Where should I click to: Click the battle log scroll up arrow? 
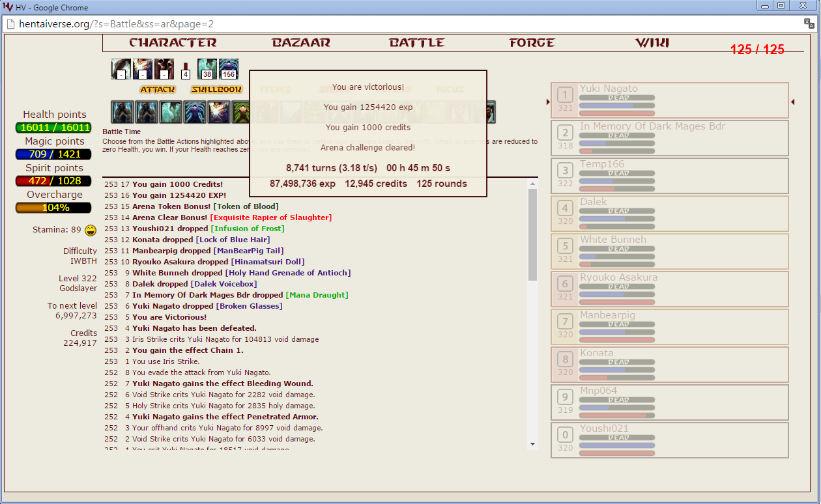tap(532, 184)
